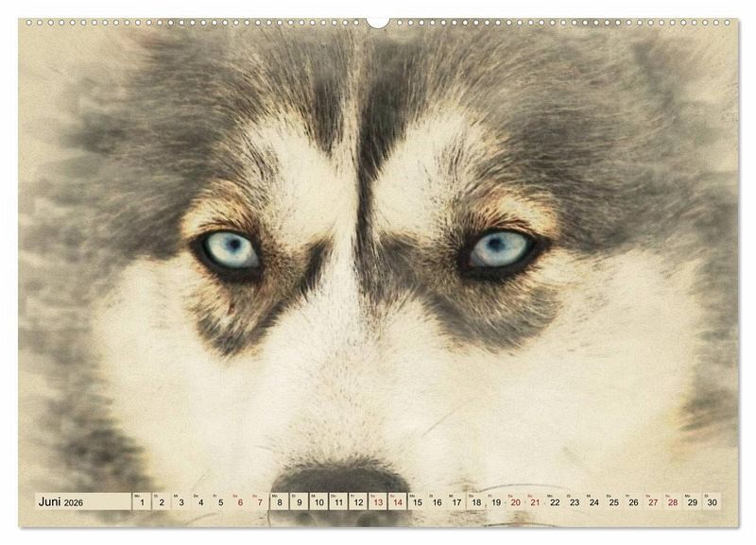The width and height of the screenshot is (756, 545).
Task: Select day 8 in the calendar strip
Action: (x=279, y=502)
